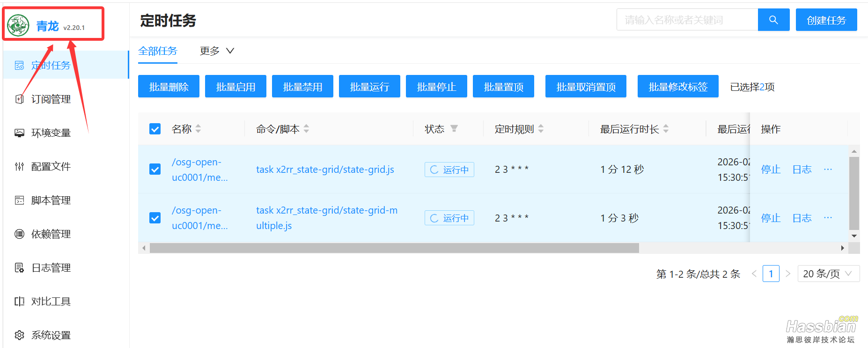Click the 订阅管理 sidebar icon
This screenshot has height=348, width=868.
click(x=19, y=99)
